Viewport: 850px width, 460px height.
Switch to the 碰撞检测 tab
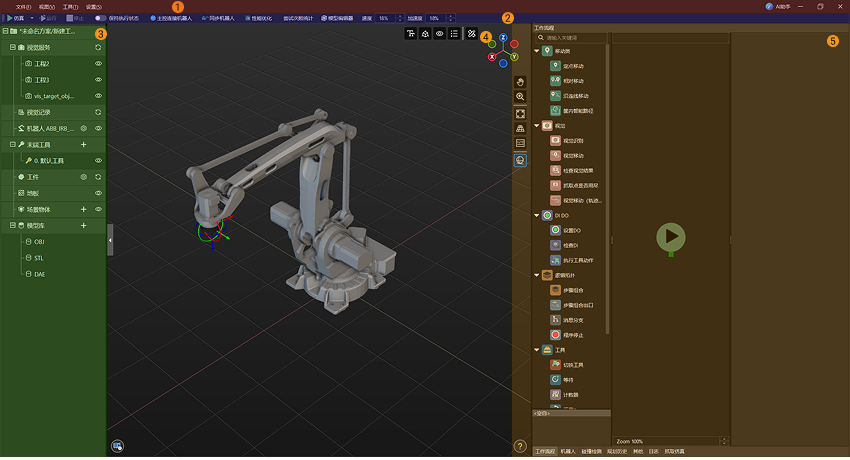pyautogui.click(x=592, y=452)
